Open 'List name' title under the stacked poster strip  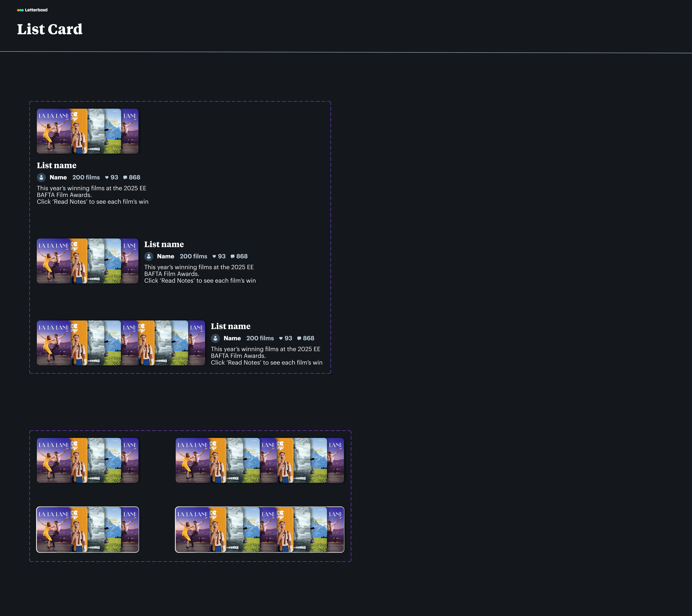pyautogui.click(x=57, y=165)
